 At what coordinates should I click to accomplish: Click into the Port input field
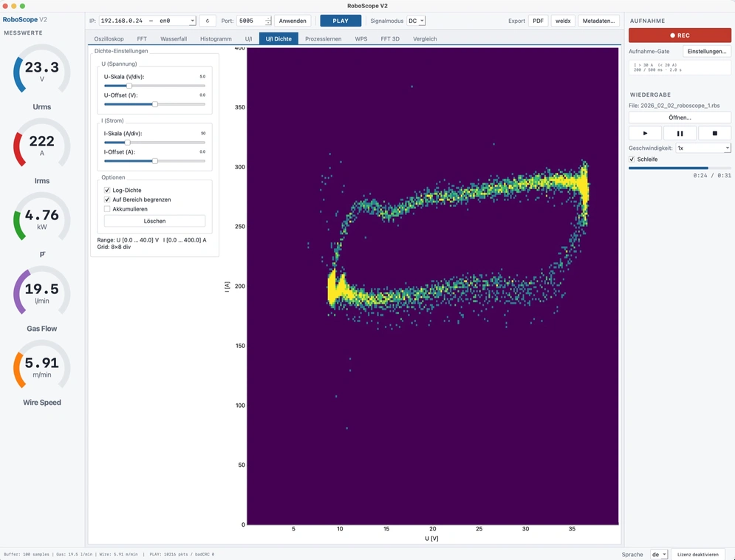point(251,21)
